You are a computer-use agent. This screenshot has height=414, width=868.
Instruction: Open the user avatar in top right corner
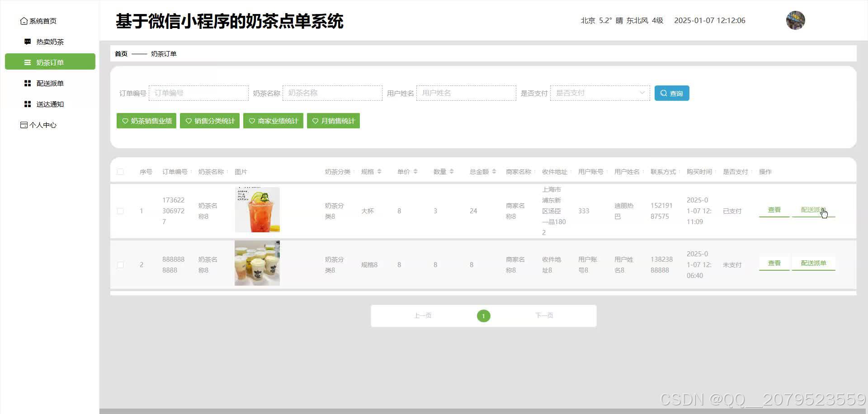click(x=795, y=20)
